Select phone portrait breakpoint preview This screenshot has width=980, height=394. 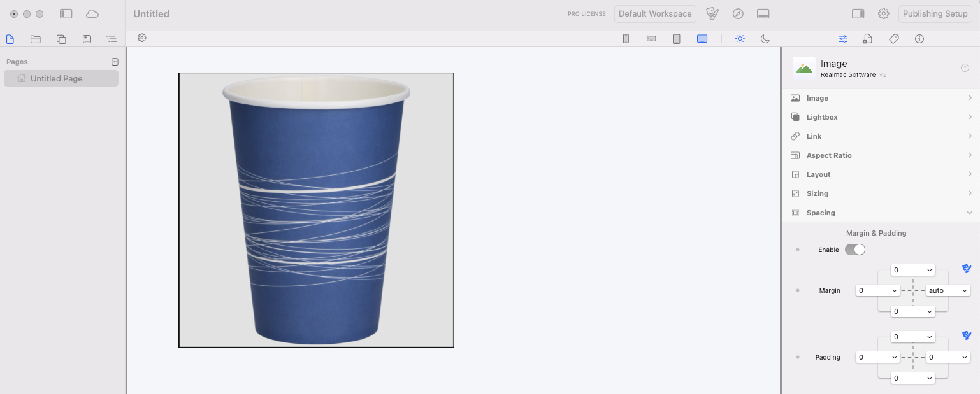tap(626, 39)
